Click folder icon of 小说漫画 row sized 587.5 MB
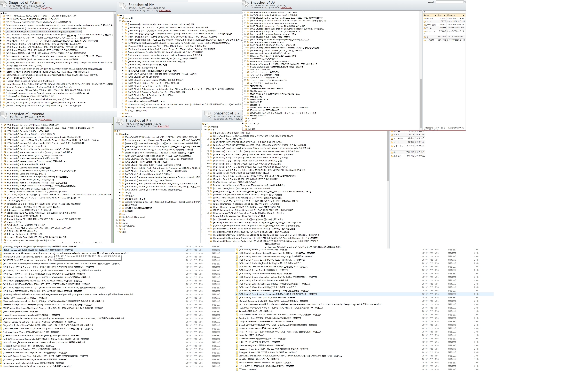 click(x=392, y=156)
